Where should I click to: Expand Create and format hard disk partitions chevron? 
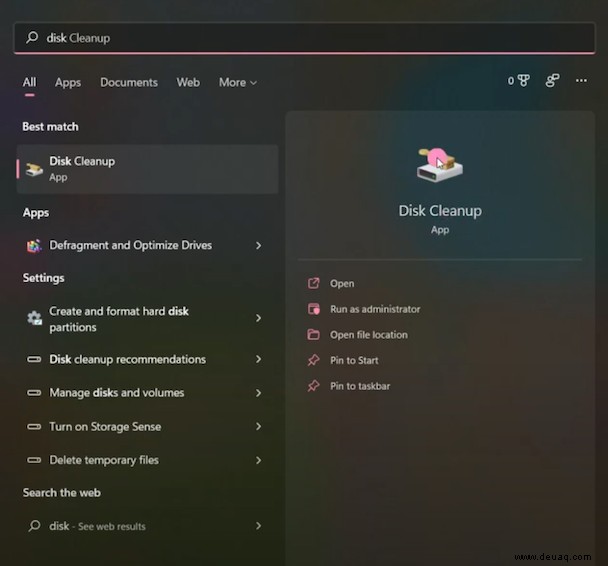click(258, 318)
